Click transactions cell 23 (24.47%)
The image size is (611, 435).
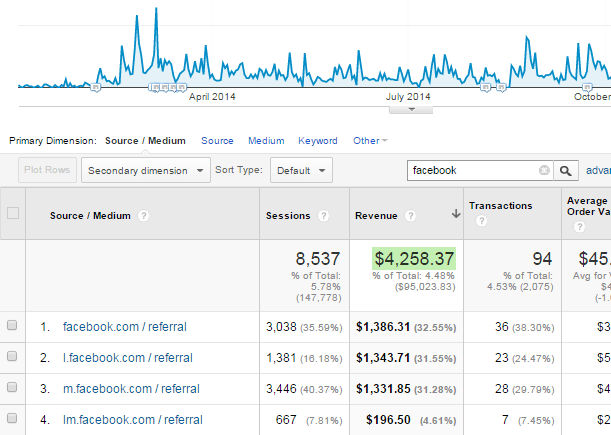524,358
